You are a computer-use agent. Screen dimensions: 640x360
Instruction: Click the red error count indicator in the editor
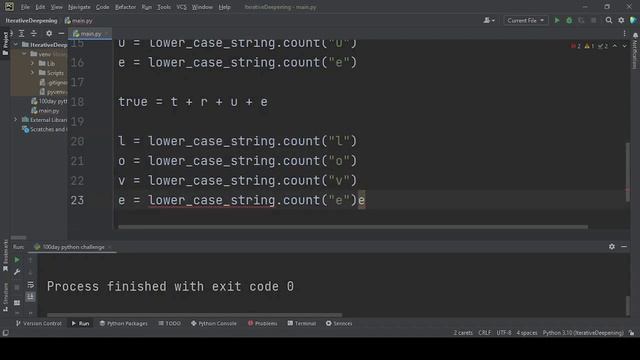576,46
